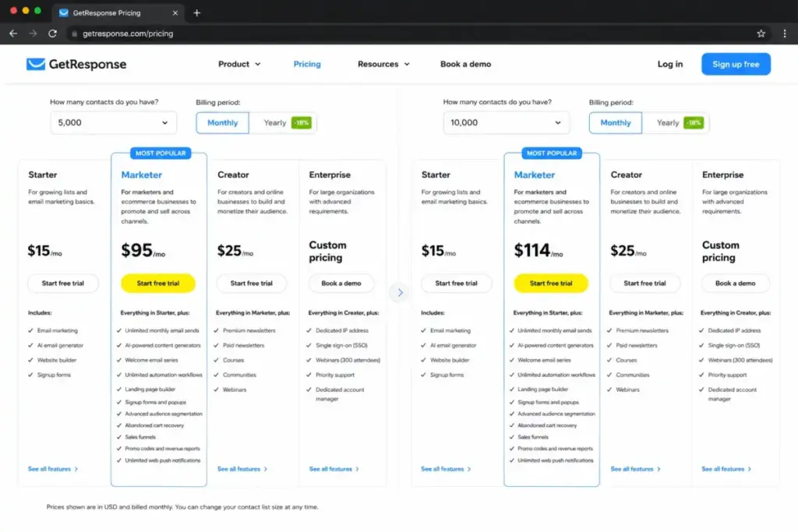The width and height of the screenshot is (798, 532).
Task: Close the GetResponse Pricing tab
Action: click(175, 12)
